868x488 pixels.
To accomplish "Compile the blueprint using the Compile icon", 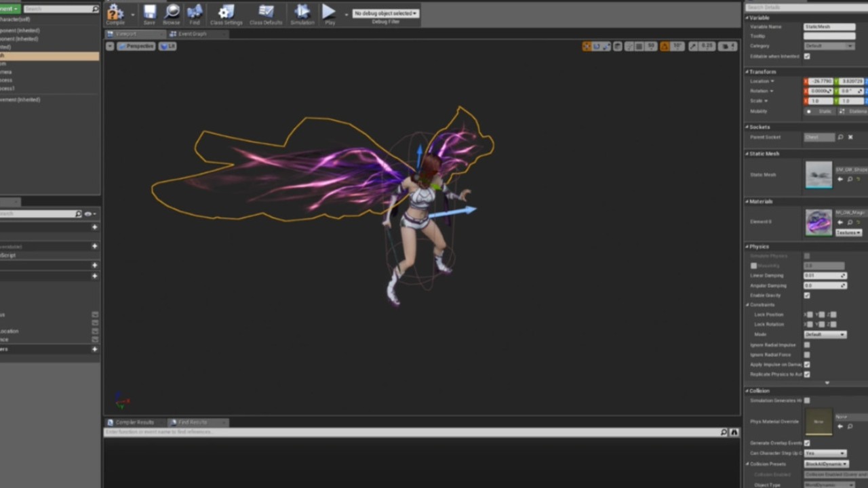I will (x=115, y=14).
